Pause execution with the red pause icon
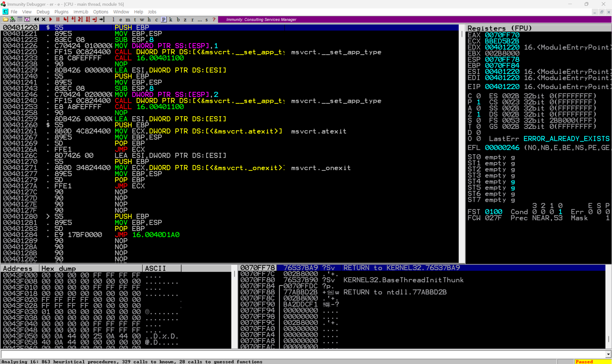 [x=58, y=19]
